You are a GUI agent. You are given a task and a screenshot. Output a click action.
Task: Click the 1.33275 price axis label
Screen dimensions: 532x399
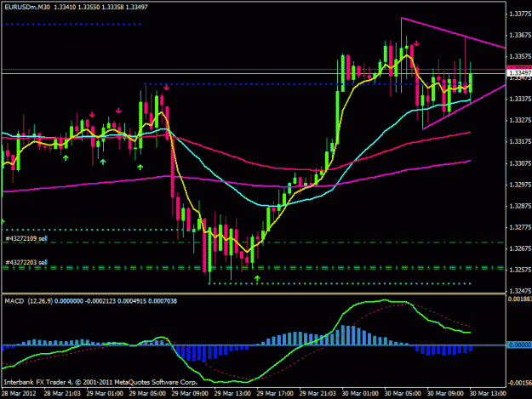[x=520, y=120]
